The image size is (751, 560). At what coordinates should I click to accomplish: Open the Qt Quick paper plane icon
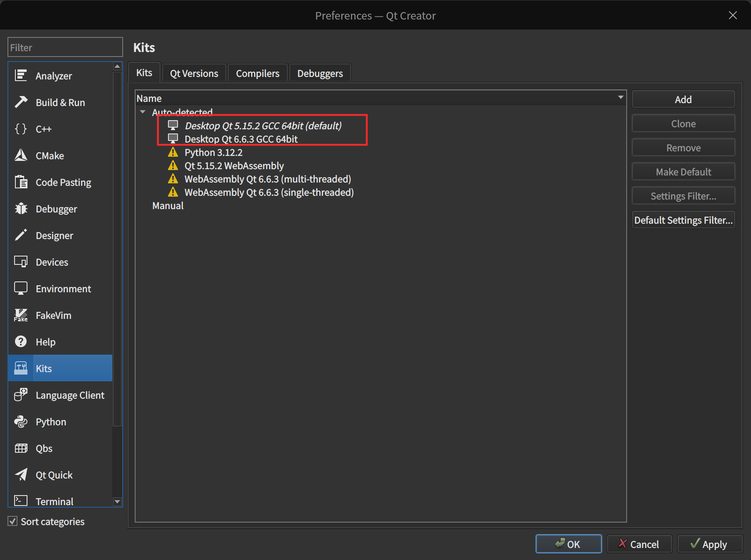point(21,474)
